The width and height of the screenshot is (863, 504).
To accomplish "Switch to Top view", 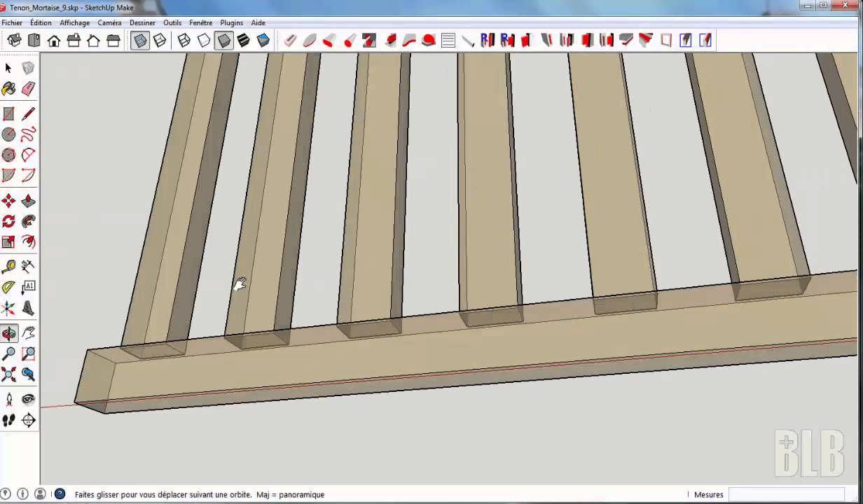I will [34, 41].
